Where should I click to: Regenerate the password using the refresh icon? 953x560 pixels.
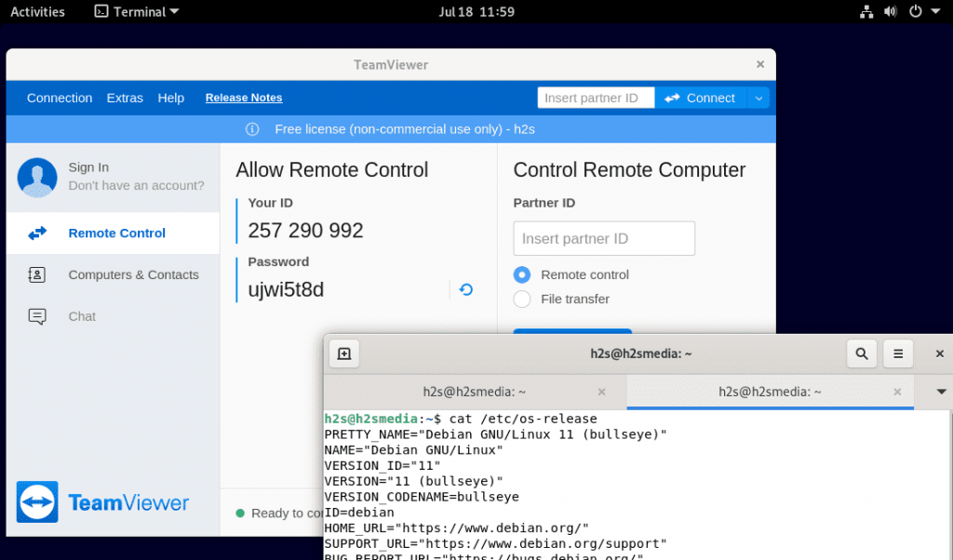(x=464, y=289)
